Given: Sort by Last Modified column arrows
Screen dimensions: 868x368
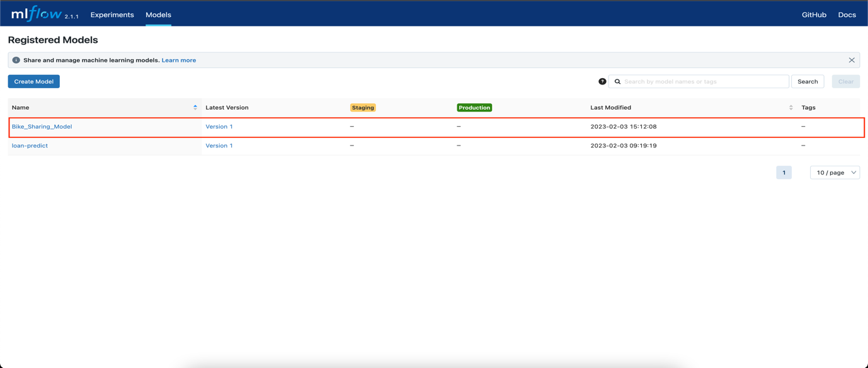Looking at the screenshot, I should (791, 108).
